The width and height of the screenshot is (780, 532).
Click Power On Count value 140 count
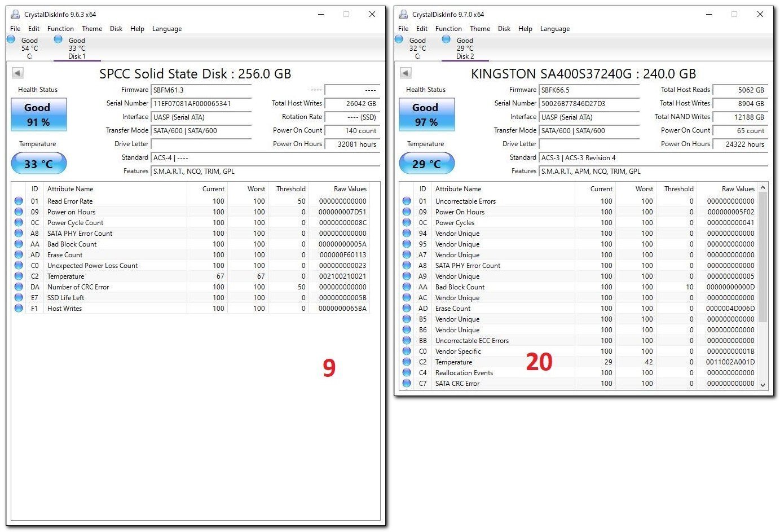point(352,131)
